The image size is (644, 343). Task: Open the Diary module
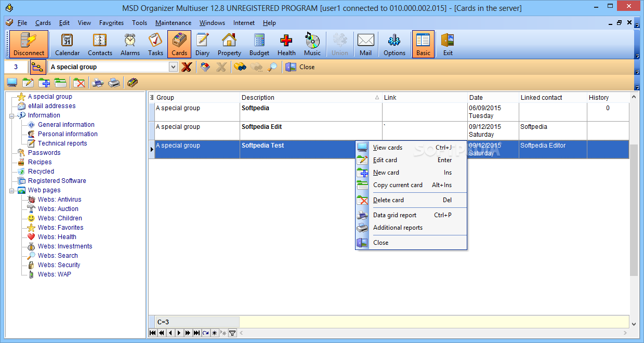tap(202, 44)
